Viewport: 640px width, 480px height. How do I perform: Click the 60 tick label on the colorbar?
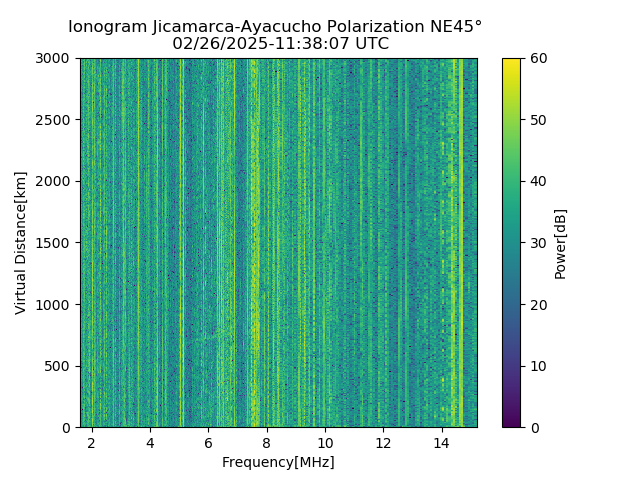pyautogui.click(x=536, y=58)
